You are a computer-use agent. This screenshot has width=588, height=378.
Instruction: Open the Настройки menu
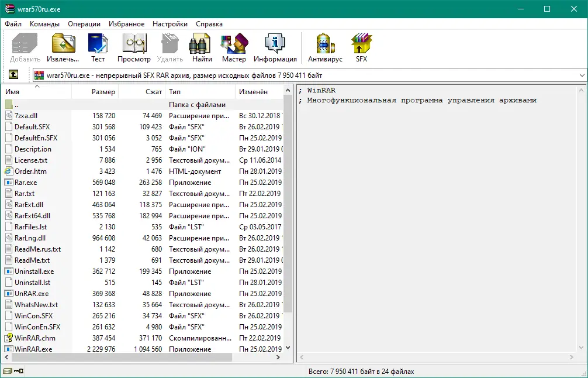coord(170,24)
